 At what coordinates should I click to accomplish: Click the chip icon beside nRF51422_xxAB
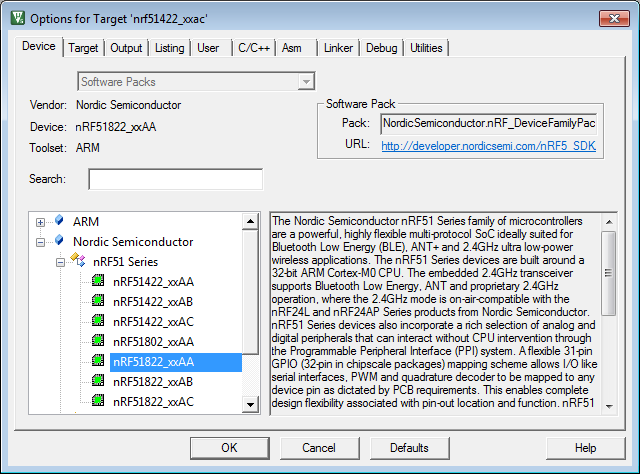(98, 300)
